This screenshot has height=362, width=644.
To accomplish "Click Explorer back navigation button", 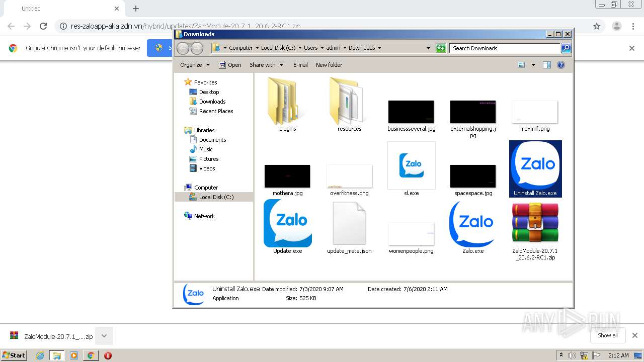I will pyautogui.click(x=183, y=48).
